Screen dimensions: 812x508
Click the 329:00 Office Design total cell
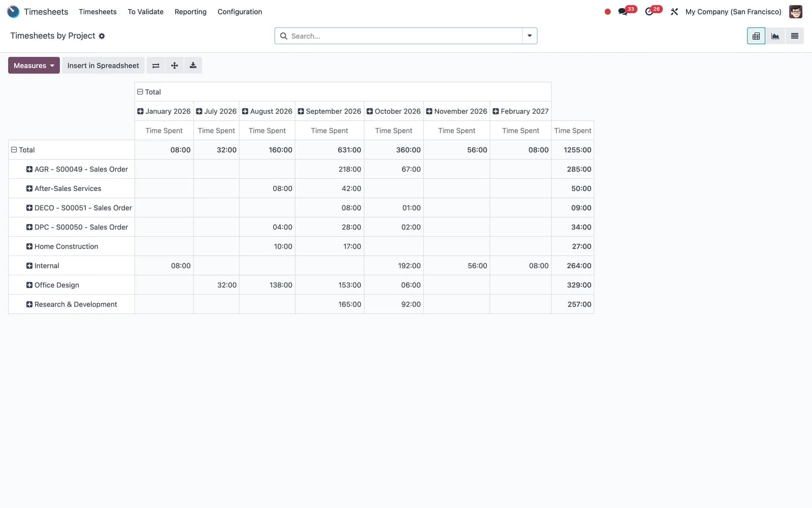[x=572, y=285]
